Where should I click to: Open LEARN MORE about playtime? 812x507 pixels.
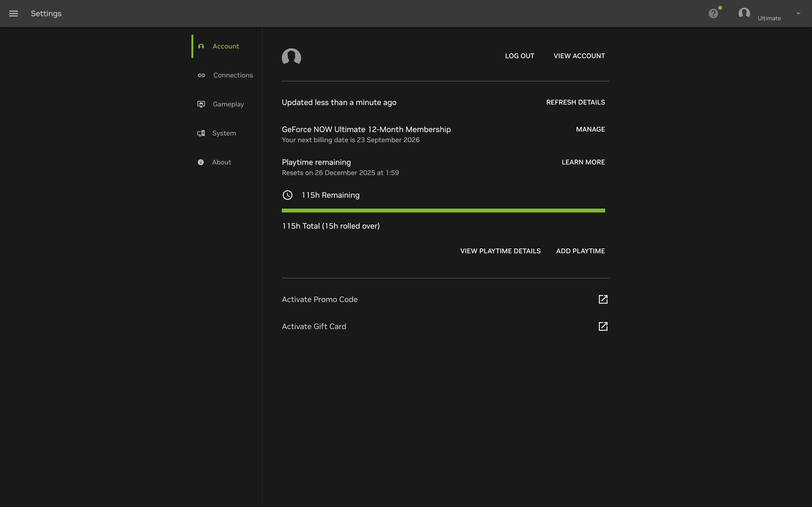click(x=583, y=162)
